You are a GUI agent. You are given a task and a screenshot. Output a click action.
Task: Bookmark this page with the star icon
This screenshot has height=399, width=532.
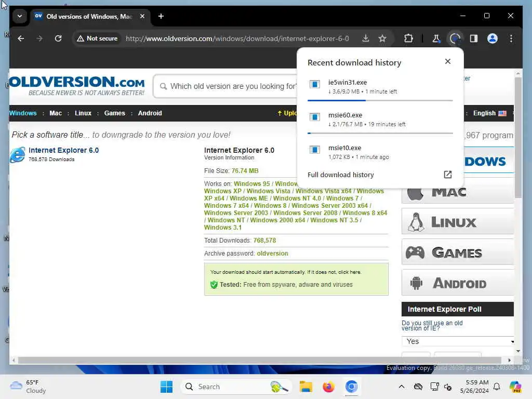tap(382, 38)
